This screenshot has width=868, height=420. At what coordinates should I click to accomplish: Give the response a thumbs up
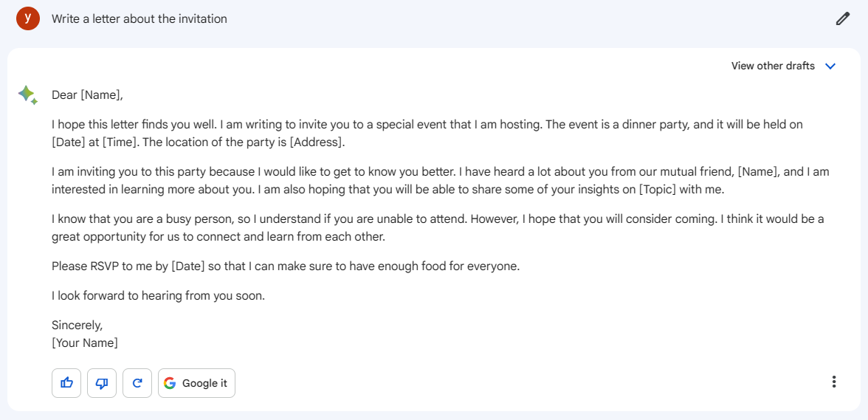[66, 383]
